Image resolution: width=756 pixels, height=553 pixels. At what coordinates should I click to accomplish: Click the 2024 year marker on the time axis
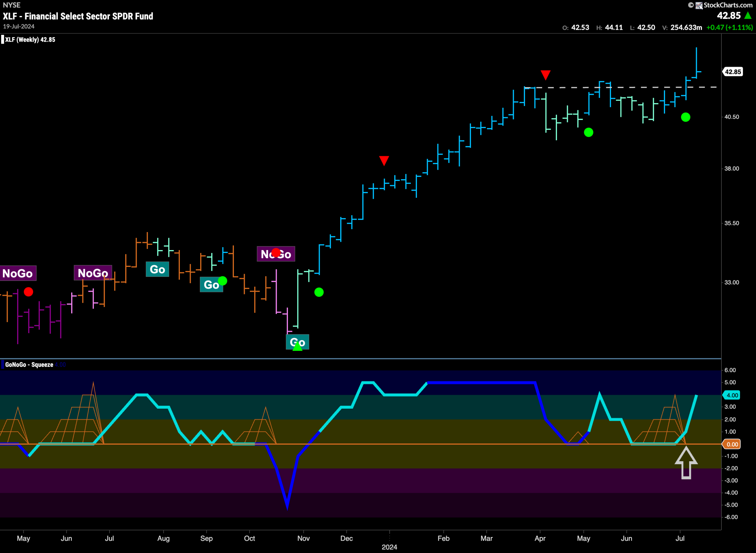(390, 547)
